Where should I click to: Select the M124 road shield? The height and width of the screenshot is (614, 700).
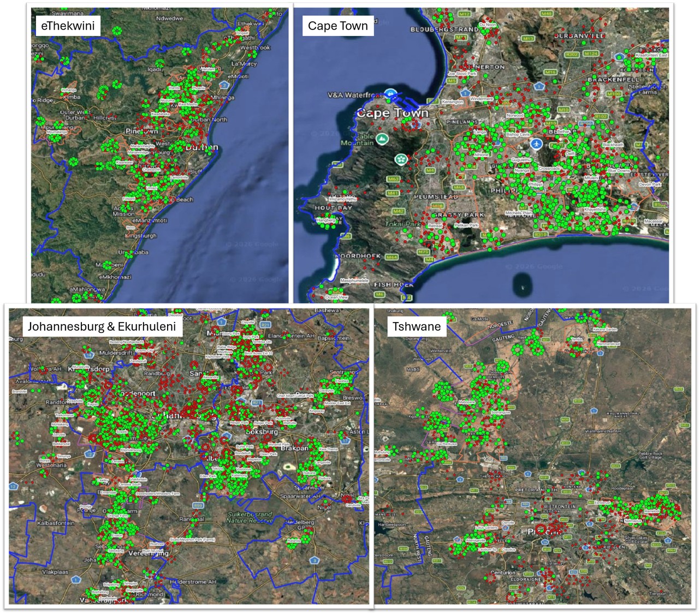591,53
